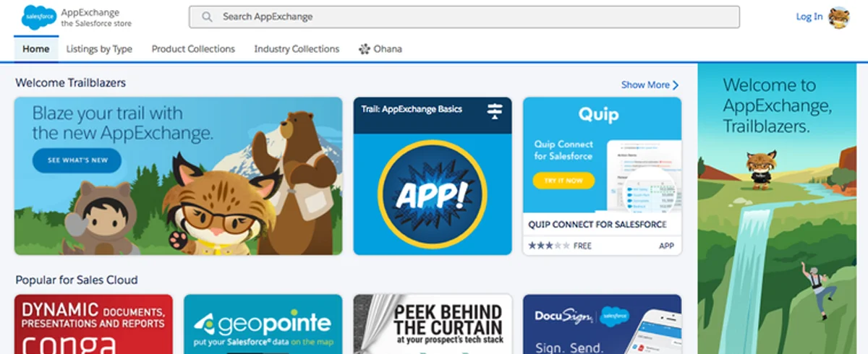Open the Peek Behind the Curtain card
This screenshot has height=354, width=868.
[x=433, y=324]
